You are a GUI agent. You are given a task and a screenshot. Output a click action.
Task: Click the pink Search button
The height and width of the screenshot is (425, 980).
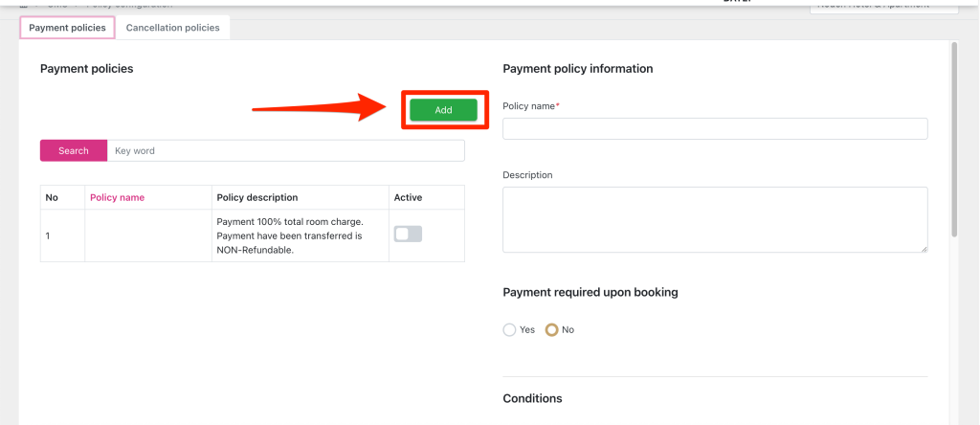[73, 150]
